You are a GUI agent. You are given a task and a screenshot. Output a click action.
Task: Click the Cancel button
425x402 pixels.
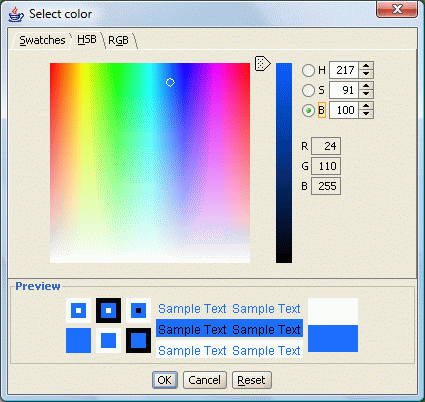[x=205, y=380]
